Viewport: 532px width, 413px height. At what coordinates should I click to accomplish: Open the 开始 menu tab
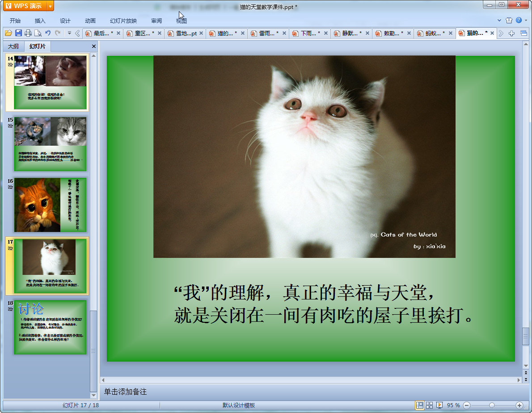coord(15,21)
